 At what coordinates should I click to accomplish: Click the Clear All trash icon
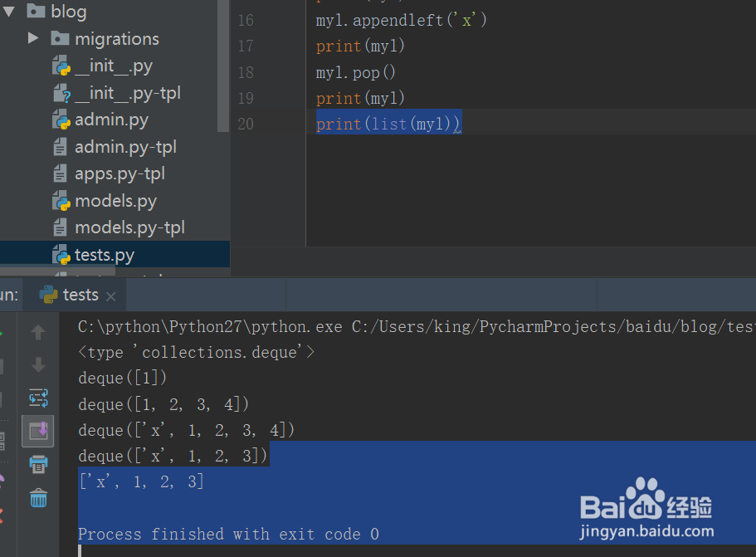click(x=37, y=497)
